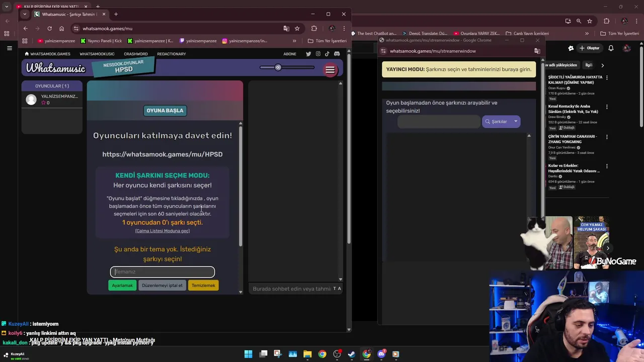Select the Whatsamusic browser tab
The image size is (644, 362).
[x=69, y=14]
